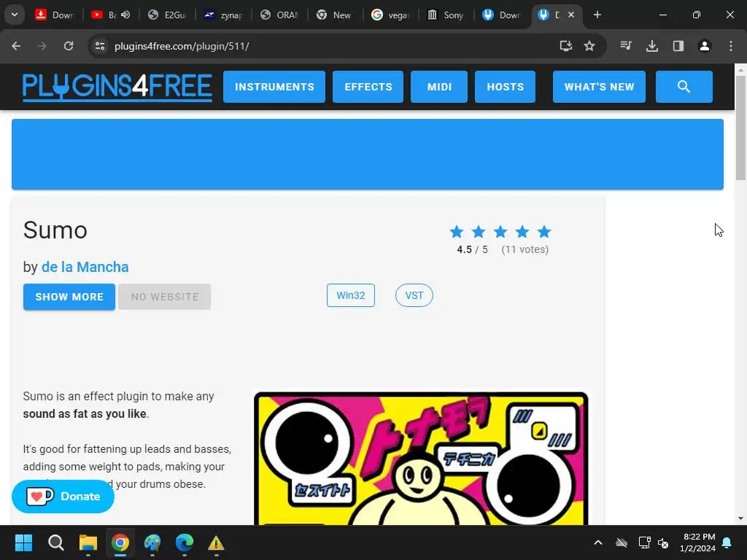This screenshot has height=560, width=747.
Task: Open the Chrome profile icon
Action: 705,46
